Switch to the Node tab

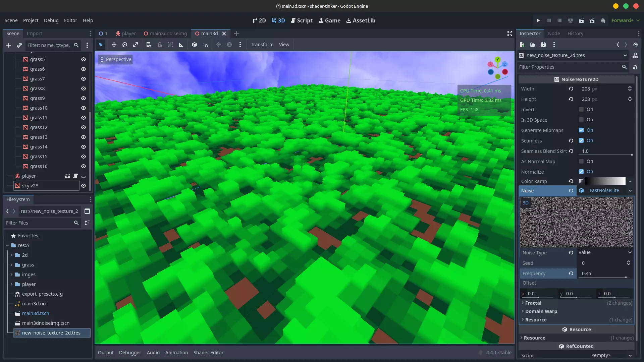pyautogui.click(x=554, y=34)
